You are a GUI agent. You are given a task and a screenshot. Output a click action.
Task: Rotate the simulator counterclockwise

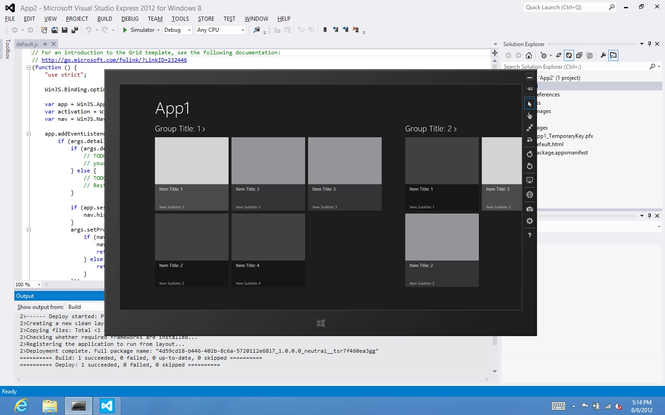coord(529,166)
